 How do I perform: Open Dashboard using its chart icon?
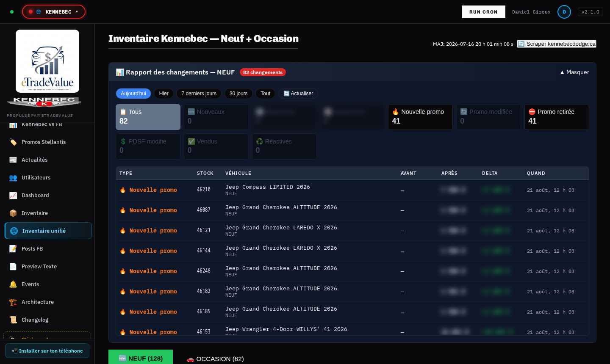(x=13, y=196)
